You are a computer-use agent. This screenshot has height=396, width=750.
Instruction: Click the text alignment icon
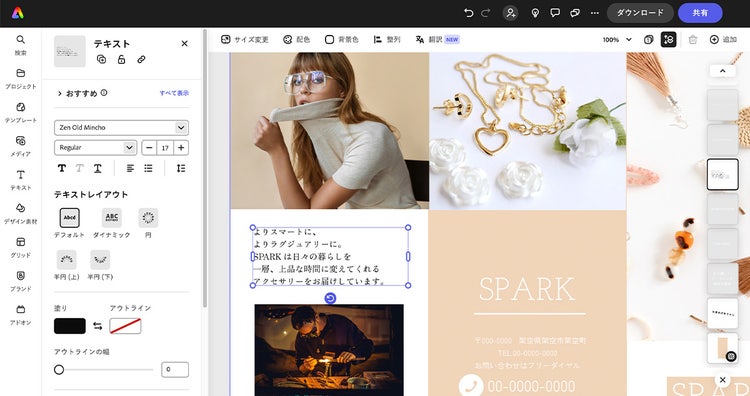131,168
